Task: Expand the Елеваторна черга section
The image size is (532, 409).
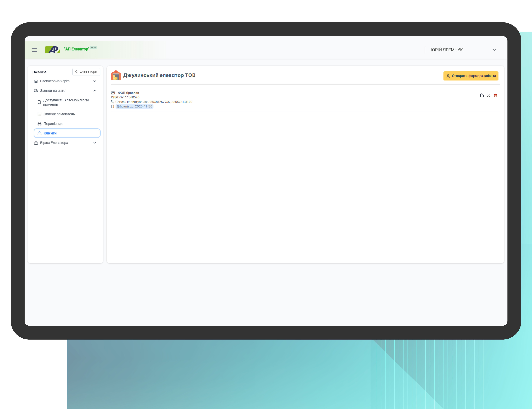Action: (95, 81)
